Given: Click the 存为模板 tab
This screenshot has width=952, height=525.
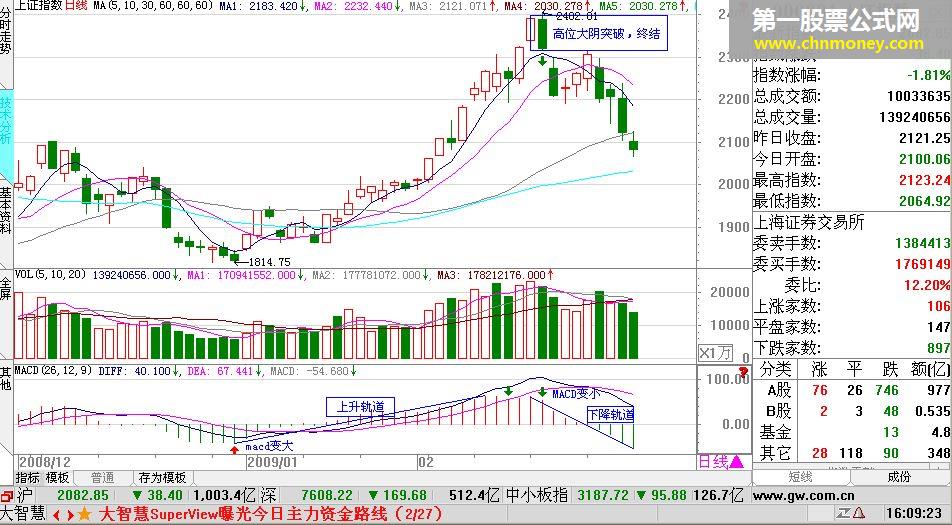Looking at the screenshot, I should pyautogui.click(x=163, y=478).
